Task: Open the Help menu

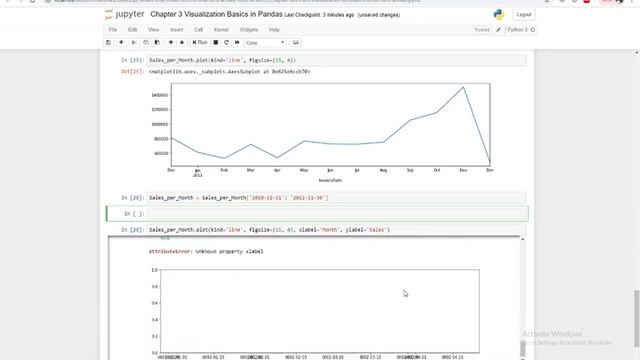Action: (274, 30)
